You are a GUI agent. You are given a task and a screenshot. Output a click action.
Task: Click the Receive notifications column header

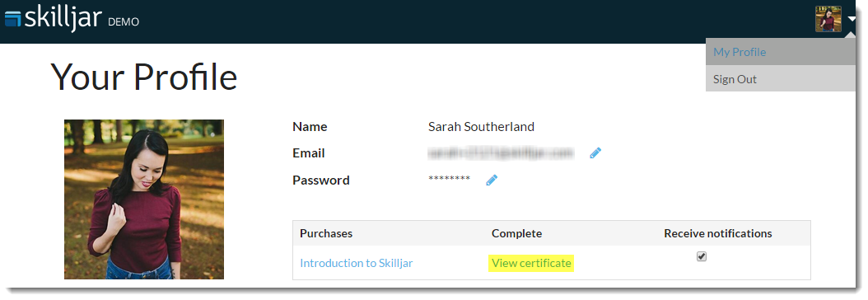[x=718, y=233]
